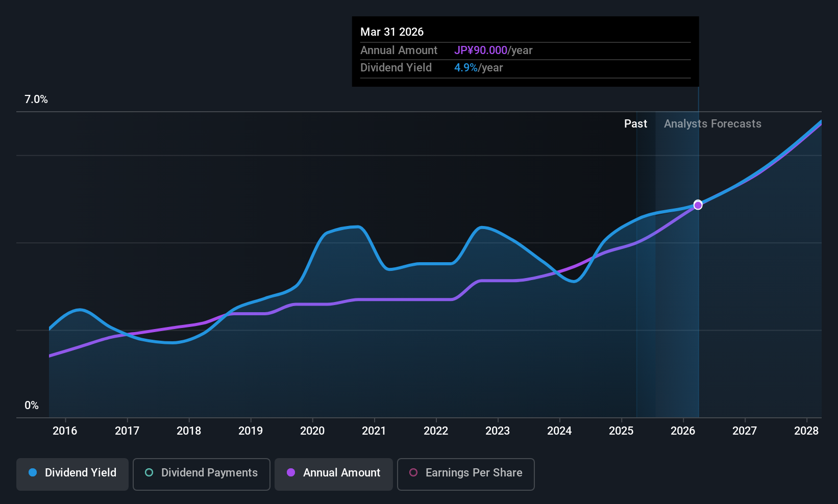
Task: Click the 0% y-axis label
Action: pyautogui.click(x=32, y=406)
